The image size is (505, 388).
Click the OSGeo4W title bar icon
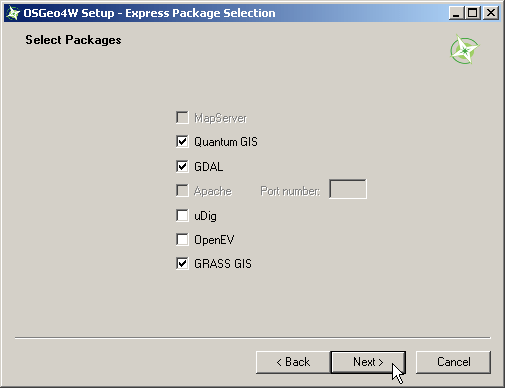tap(13, 13)
